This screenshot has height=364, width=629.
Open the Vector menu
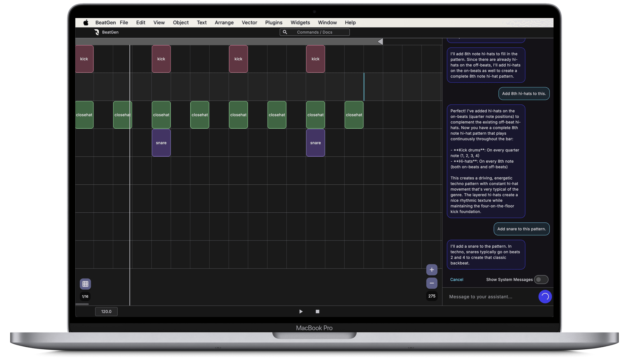[x=249, y=22]
